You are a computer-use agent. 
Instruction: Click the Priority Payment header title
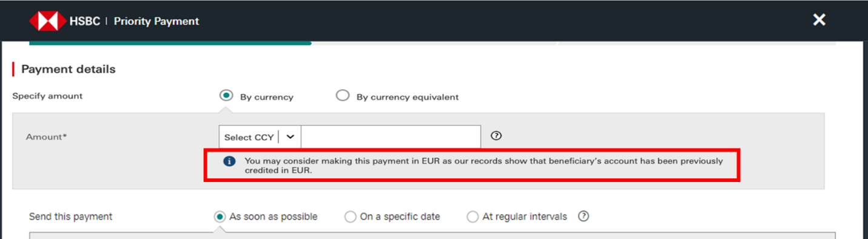(x=156, y=21)
